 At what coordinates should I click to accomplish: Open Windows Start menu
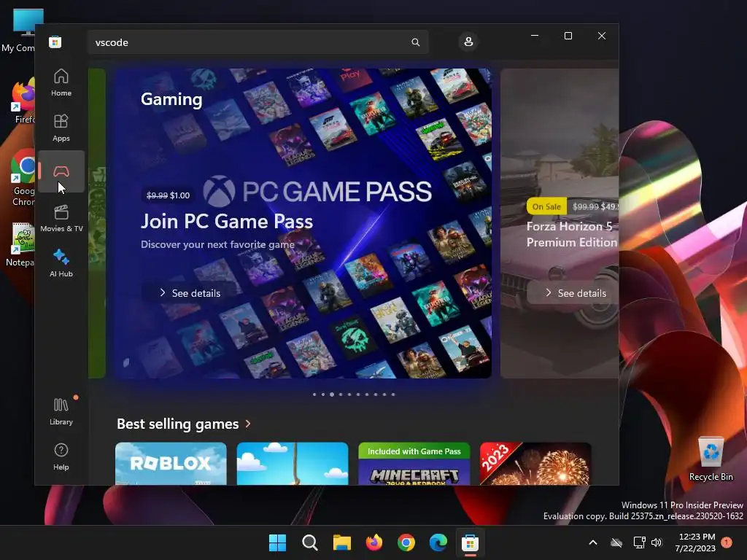(x=277, y=542)
